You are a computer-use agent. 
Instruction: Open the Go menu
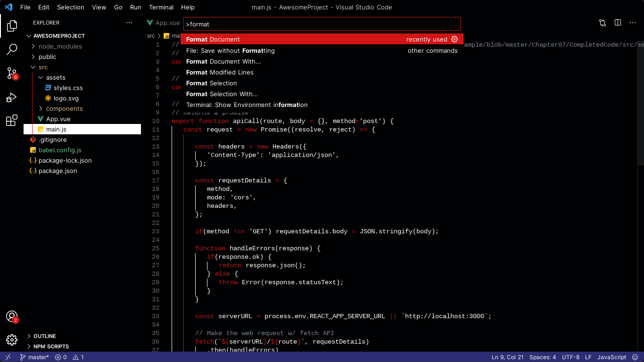point(118,7)
